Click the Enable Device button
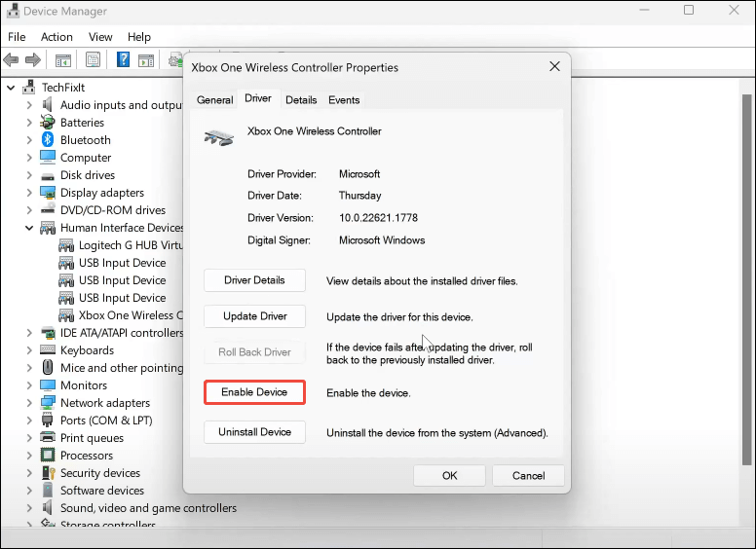The width and height of the screenshot is (756, 549). coord(254,392)
